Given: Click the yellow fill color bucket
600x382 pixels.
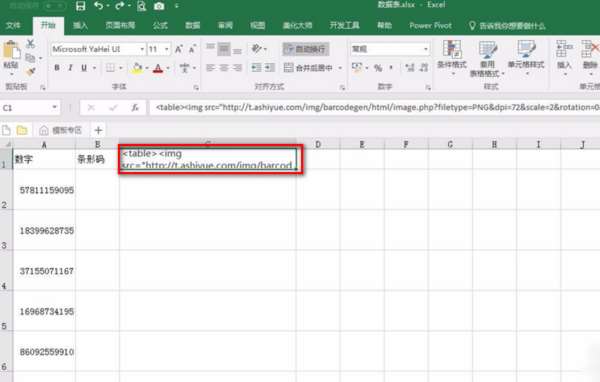Looking at the screenshot, I should tap(137, 68).
